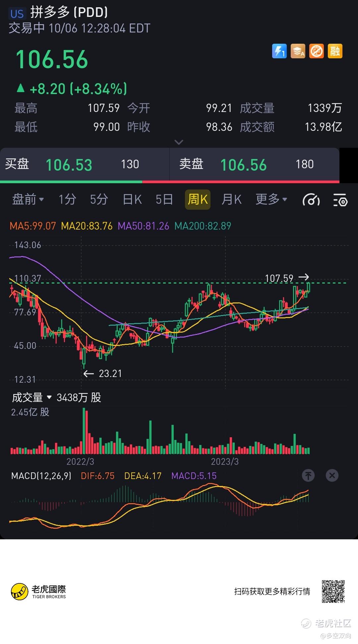Expand quote details with down chevron
Image resolution: width=358 pixels, height=644 pixels.
click(179, 142)
